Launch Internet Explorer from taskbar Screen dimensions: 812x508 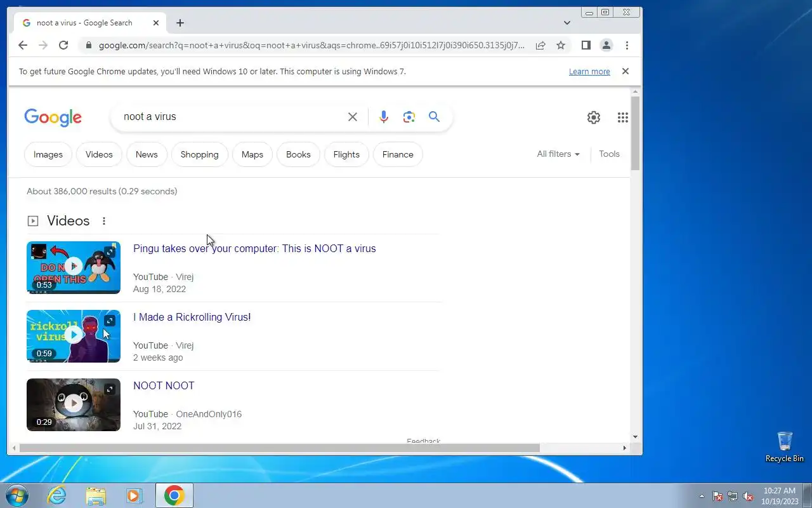click(x=57, y=495)
